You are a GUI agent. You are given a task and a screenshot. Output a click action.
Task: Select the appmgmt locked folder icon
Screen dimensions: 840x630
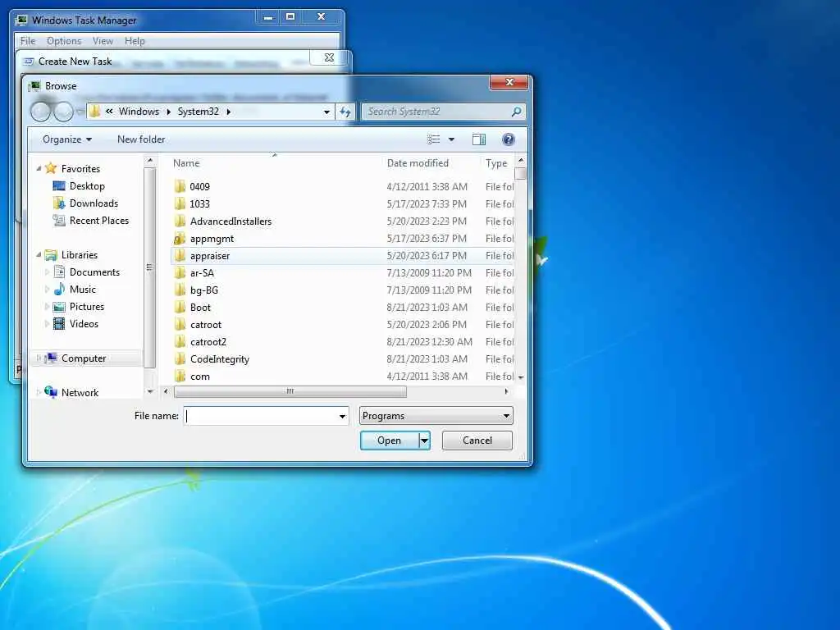(x=180, y=239)
